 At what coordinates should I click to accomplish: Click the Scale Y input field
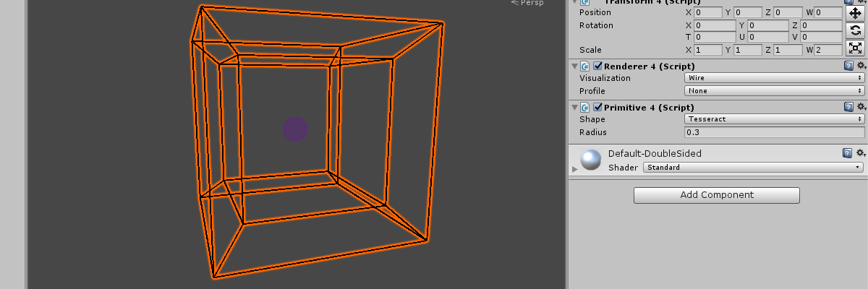748,51
